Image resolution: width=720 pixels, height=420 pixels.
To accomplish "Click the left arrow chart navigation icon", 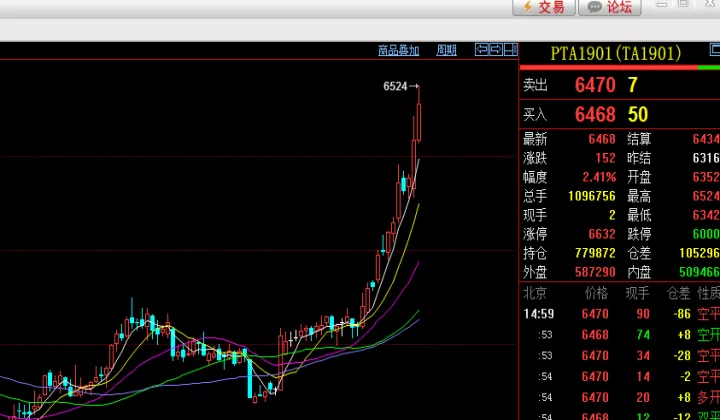I will pos(482,50).
